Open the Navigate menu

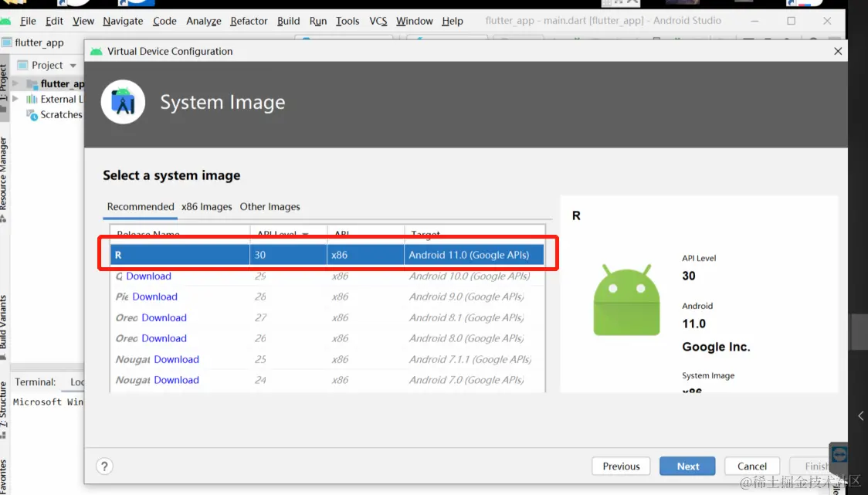pyautogui.click(x=123, y=21)
